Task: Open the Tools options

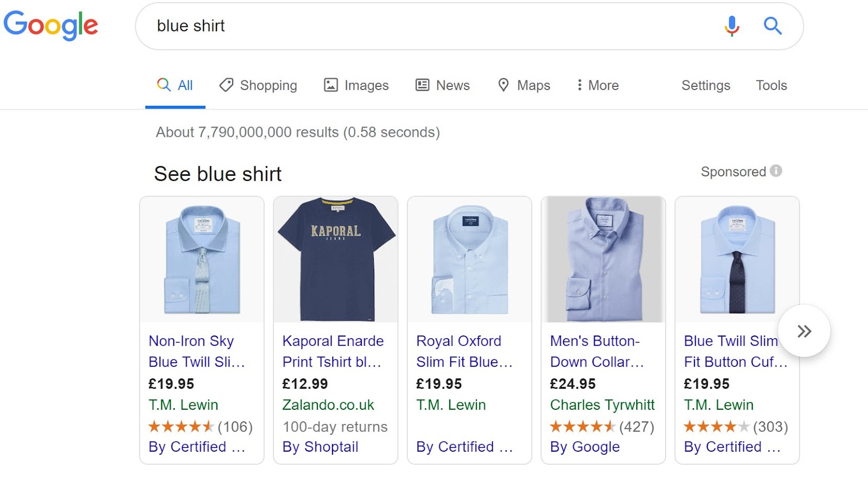Action: (771, 85)
